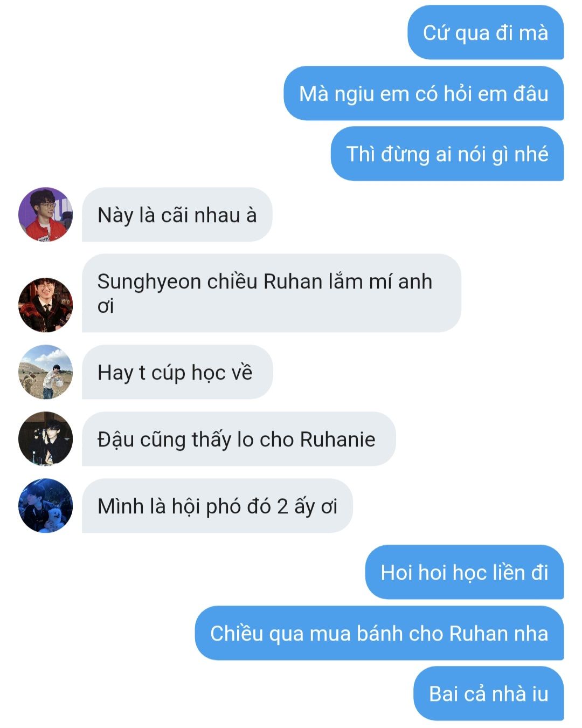582x728 pixels.
Task: Tap the 'Hay t cúp học về' bubble
Action: (177, 372)
